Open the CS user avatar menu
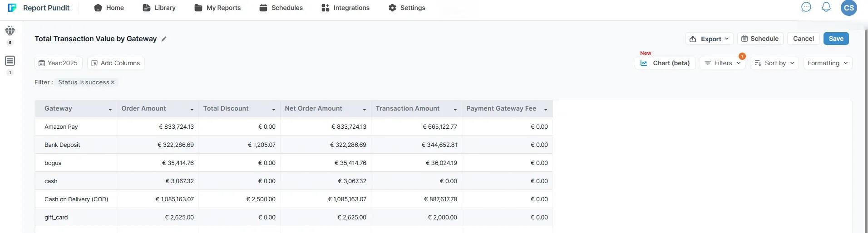 click(849, 8)
